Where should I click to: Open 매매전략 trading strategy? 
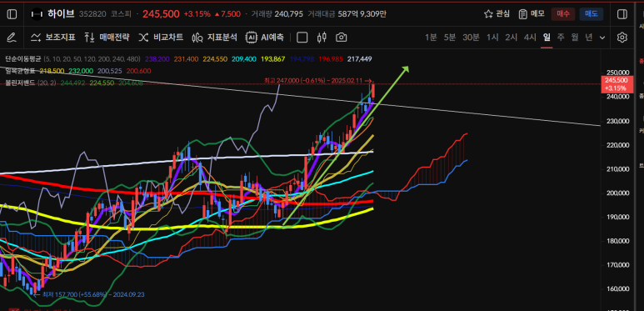tap(107, 38)
